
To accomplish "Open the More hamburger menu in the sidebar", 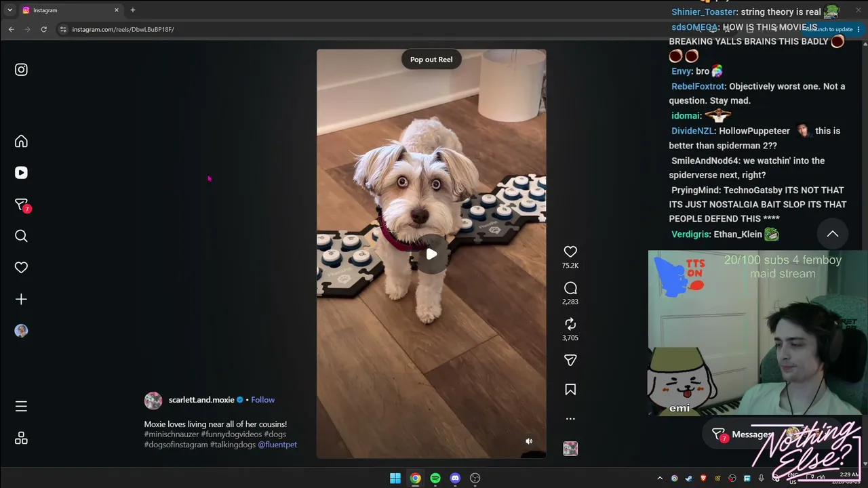I will pos(21,406).
